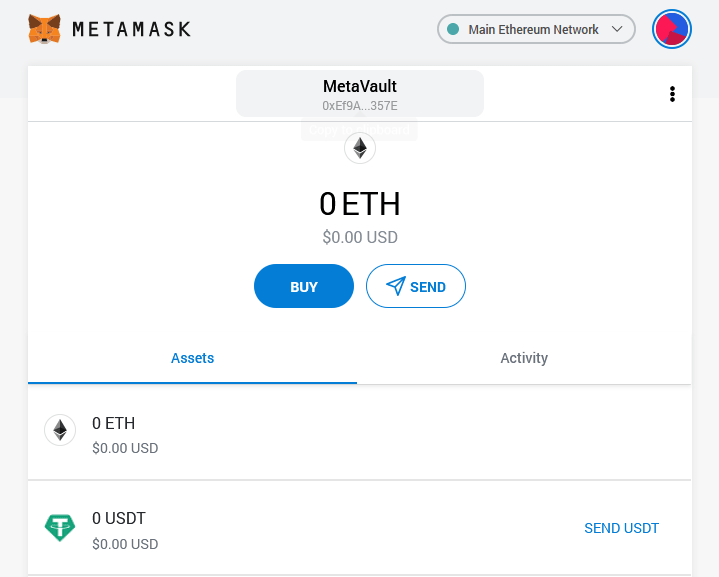Open the 0 USDT asset row
719x577 pixels.
point(360,528)
